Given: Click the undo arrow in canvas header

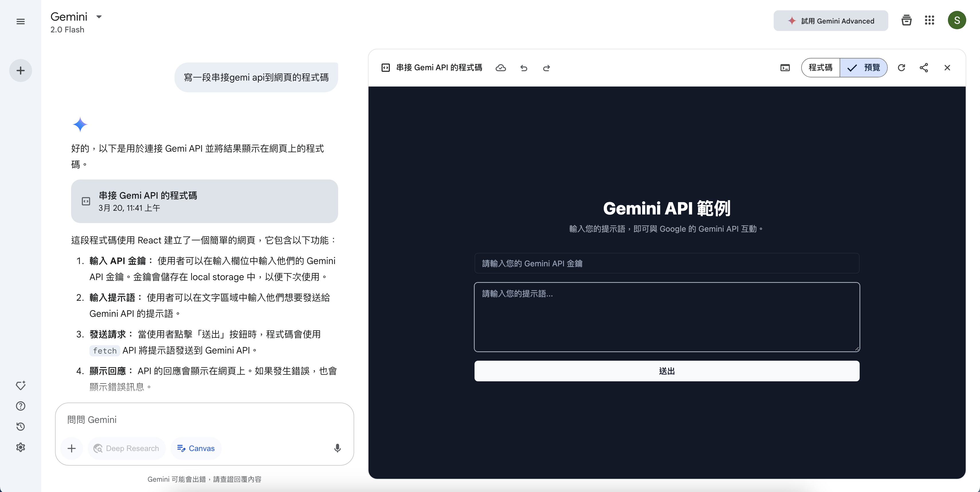Looking at the screenshot, I should coord(524,68).
